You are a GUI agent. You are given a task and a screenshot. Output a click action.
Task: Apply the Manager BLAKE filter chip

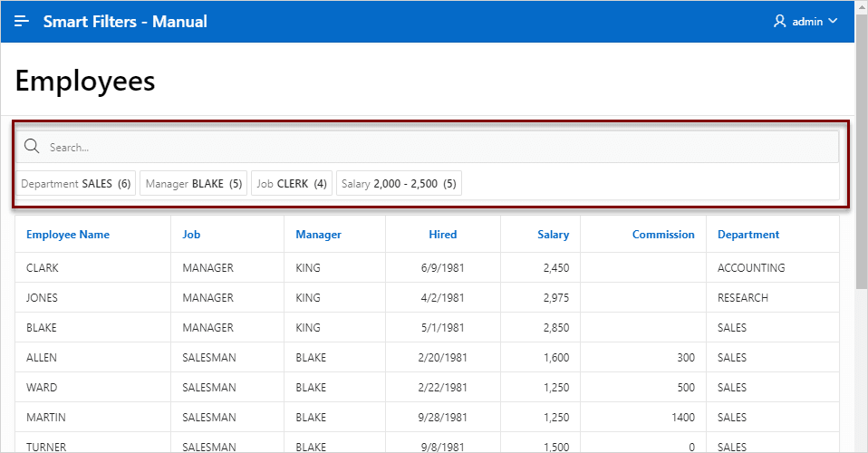[194, 183]
